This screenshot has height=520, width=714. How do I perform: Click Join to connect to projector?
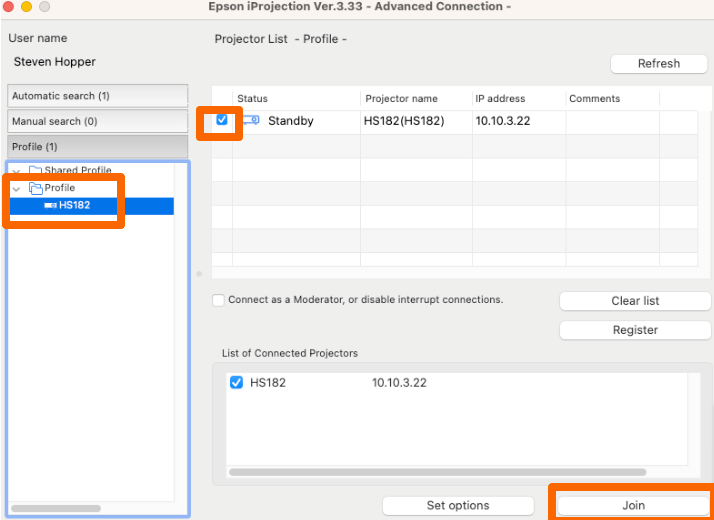coord(633,505)
